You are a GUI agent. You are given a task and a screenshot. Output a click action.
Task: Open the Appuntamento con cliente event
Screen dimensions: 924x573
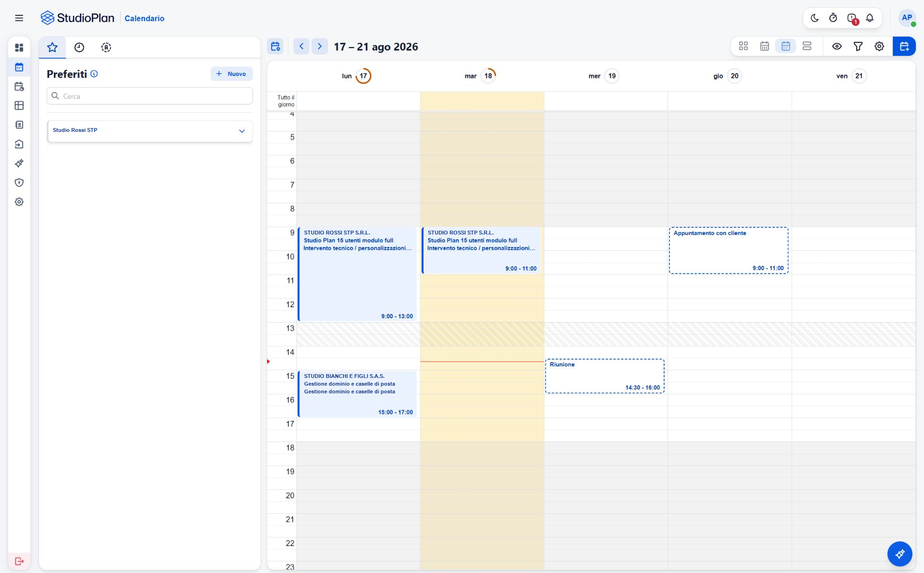tap(729, 250)
